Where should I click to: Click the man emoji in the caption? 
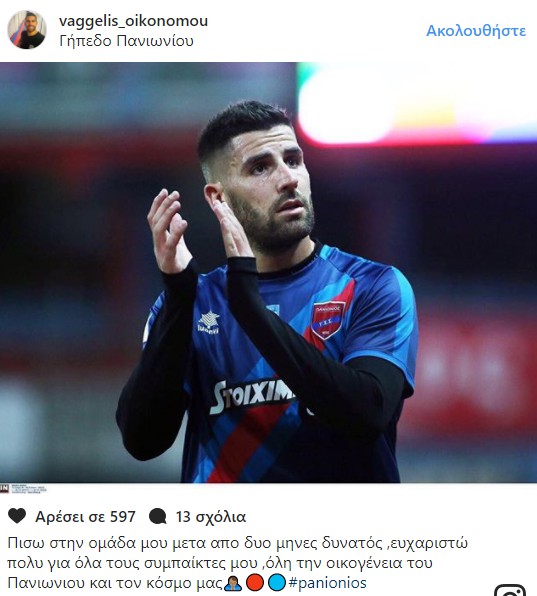point(233,583)
